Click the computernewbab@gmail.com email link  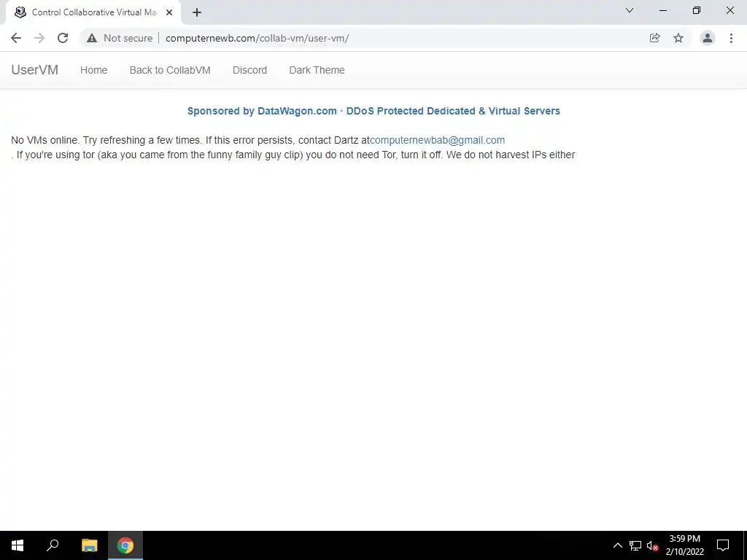click(438, 141)
